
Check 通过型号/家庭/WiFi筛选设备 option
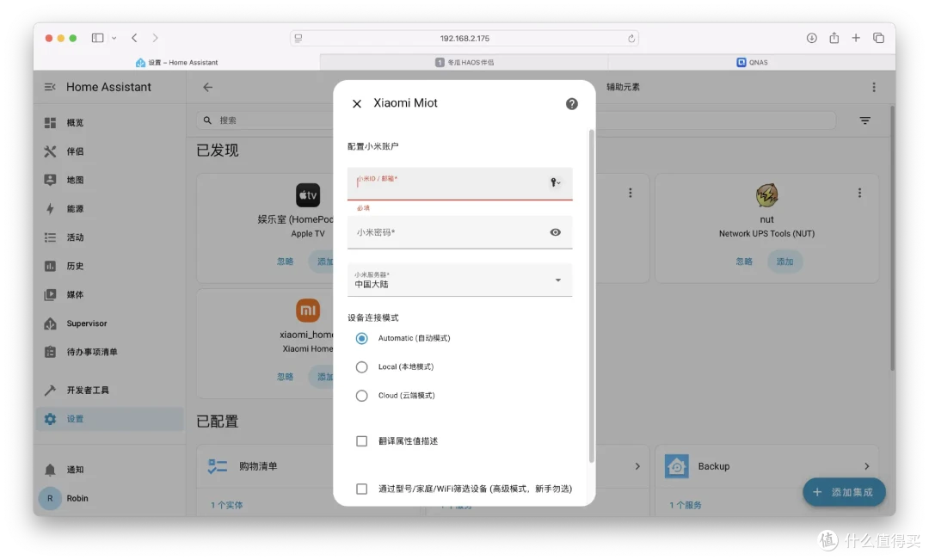tap(361, 489)
